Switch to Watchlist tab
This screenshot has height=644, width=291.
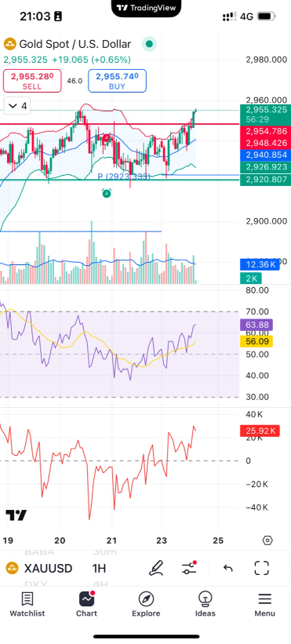click(x=27, y=604)
